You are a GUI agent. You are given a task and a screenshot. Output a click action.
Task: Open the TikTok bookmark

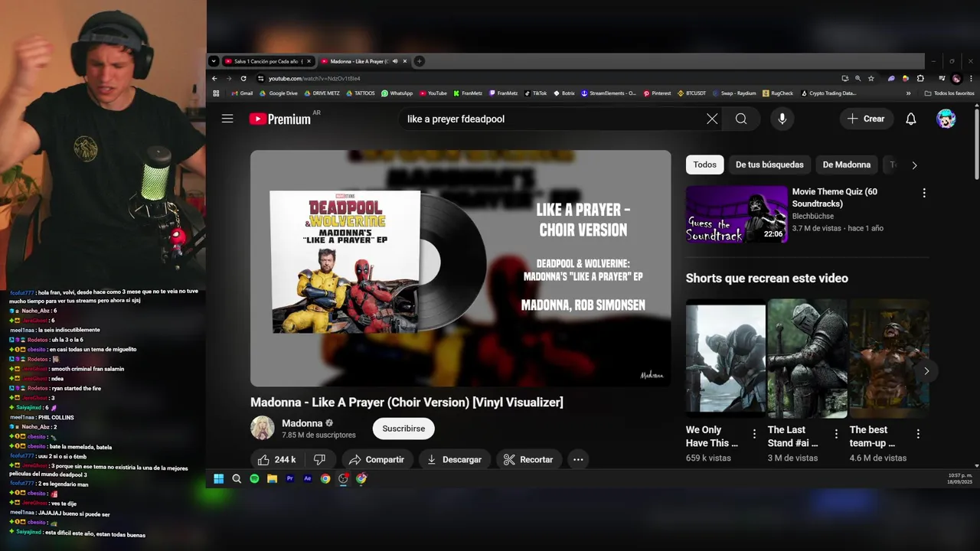535,93
